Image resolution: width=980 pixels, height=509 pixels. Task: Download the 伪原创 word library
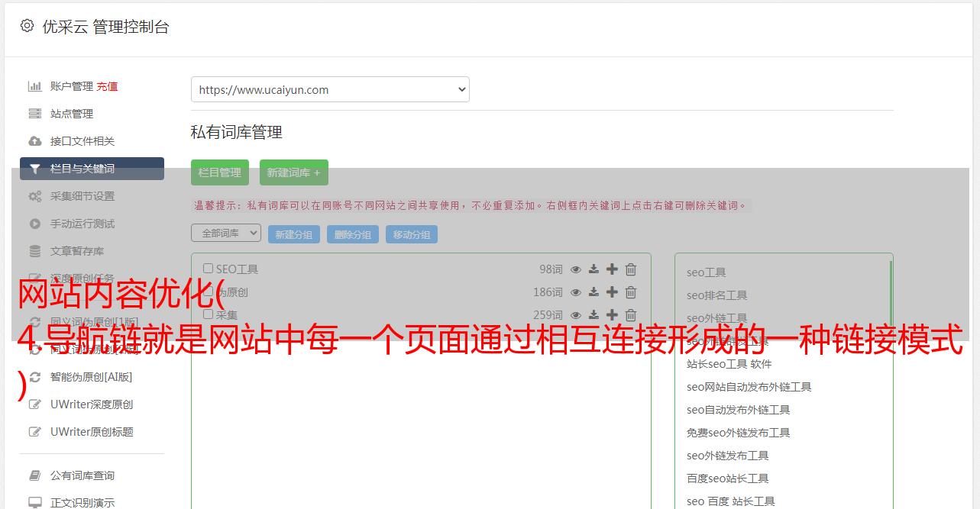click(x=593, y=292)
